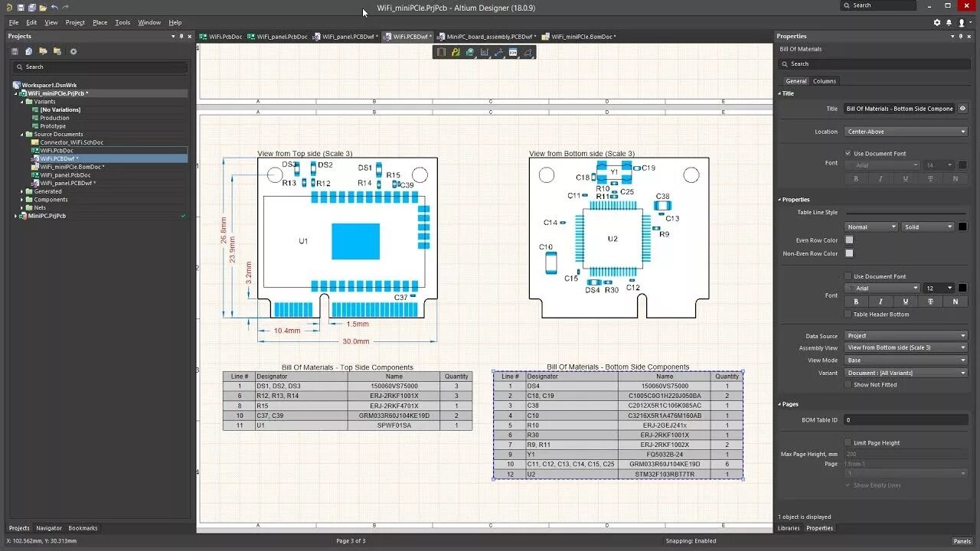Open the font color swatch in Properties

pyautogui.click(x=963, y=288)
